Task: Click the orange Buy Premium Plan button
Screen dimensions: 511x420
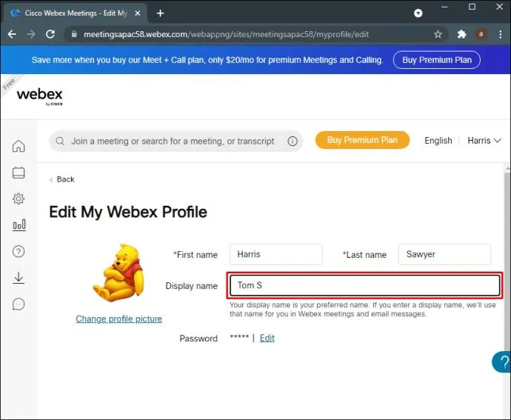Action: click(362, 140)
